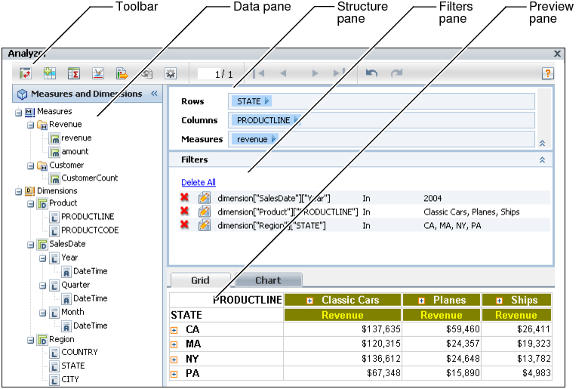The height and width of the screenshot is (389, 588).
Task: Edit the Region STATE filter
Action: [x=205, y=225]
